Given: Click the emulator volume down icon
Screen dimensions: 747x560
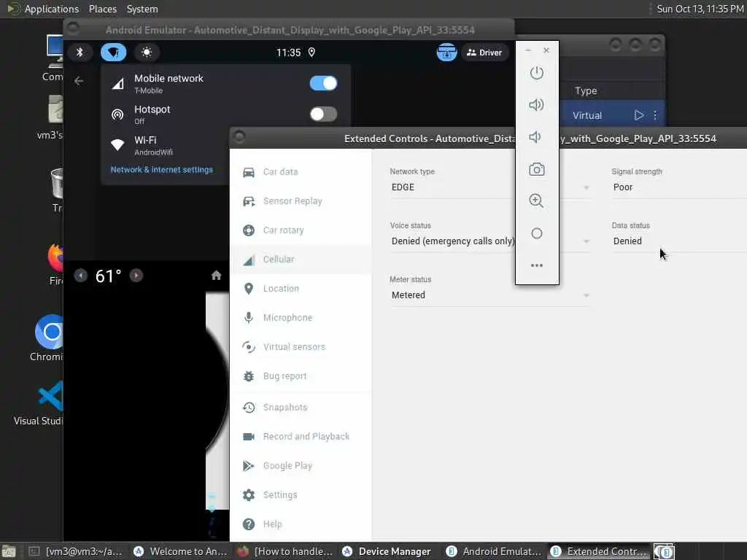Looking at the screenshot, I should click(x=535, y=137).
